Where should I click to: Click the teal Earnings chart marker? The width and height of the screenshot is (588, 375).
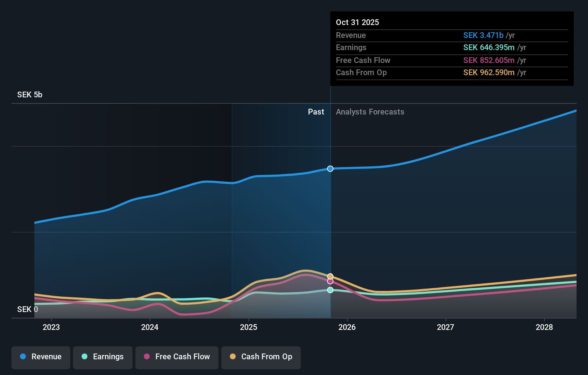(x=330, y=290)
